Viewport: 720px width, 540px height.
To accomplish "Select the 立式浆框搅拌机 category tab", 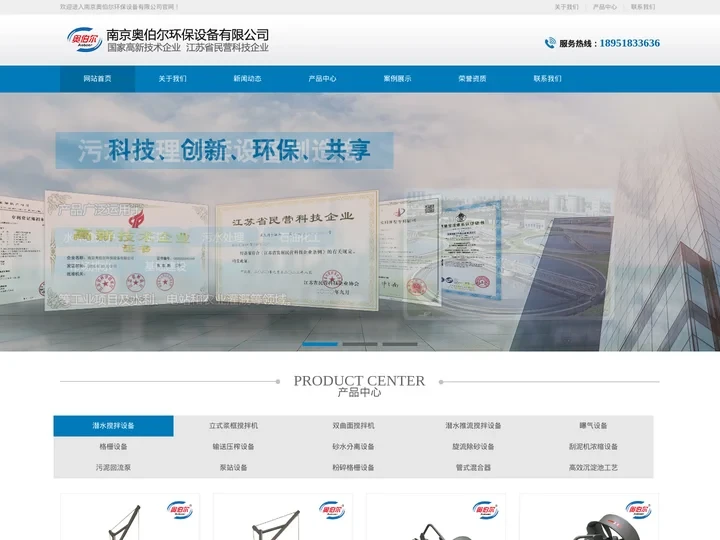I will (233, 426).
